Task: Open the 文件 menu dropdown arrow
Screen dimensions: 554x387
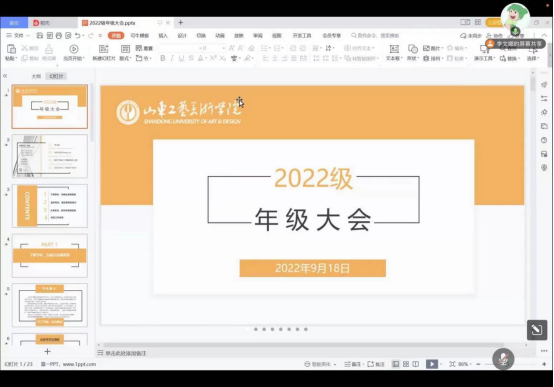Action: click(x=28, y=35)
